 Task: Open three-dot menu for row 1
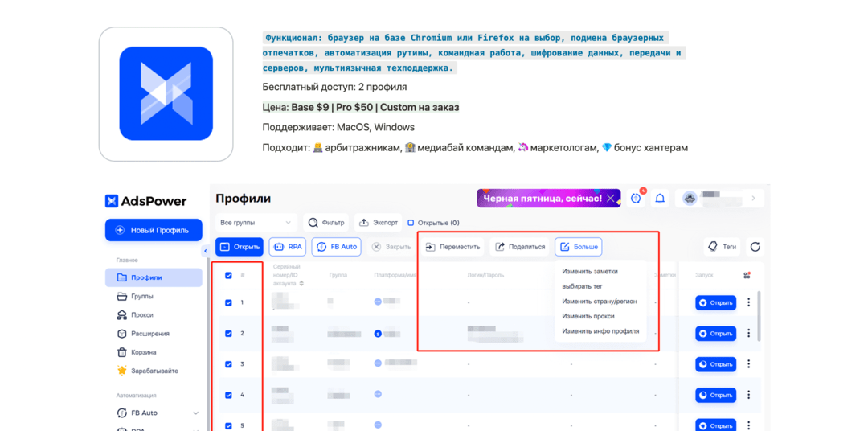(x=749, y=302)
